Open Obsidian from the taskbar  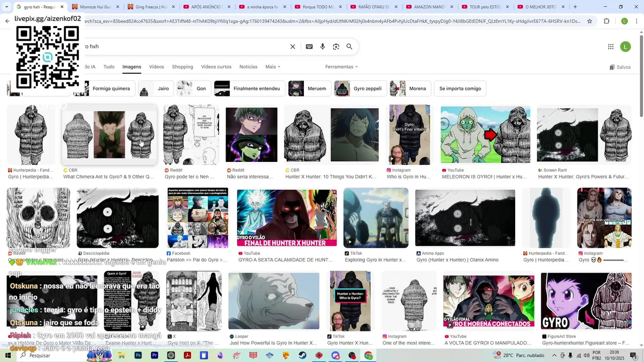[x=220, y=355]
